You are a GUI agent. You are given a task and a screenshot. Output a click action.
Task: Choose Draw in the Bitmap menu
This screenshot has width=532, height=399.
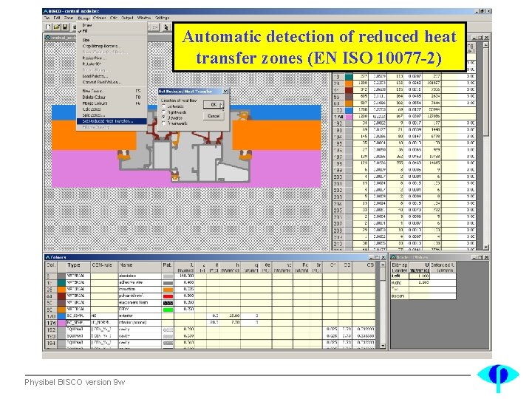pyautogui.click(x=112, y=25)
